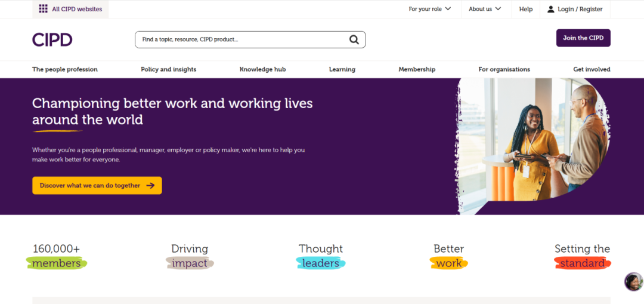This screenshot has width=644, height=304.
Task: Expand the For your role dropdown
Action: click(x=429, y=9)
